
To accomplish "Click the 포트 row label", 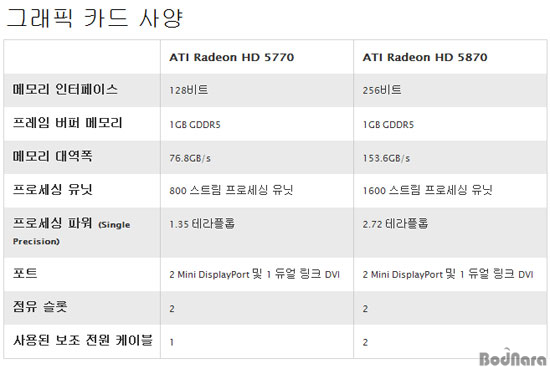I will coord(25,273).
